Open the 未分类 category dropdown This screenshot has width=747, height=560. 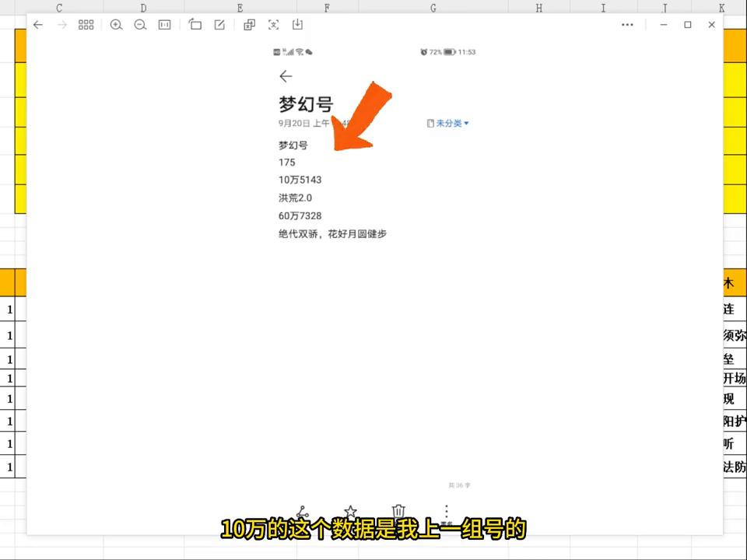(x=448, y=123)
